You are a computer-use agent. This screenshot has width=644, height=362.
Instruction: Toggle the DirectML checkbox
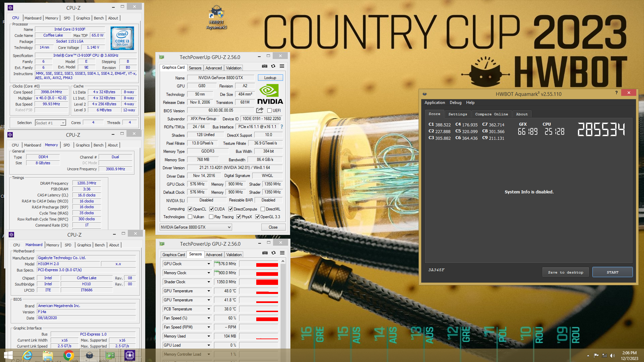pos(263,209)
